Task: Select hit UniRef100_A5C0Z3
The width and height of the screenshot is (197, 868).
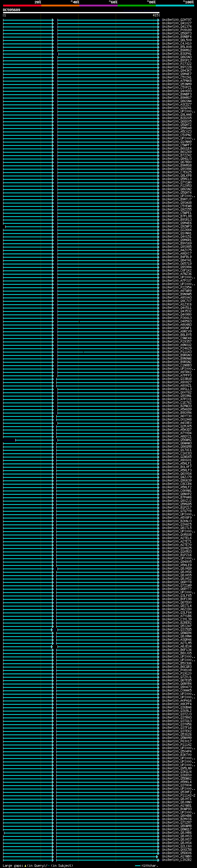Action: 176,132
